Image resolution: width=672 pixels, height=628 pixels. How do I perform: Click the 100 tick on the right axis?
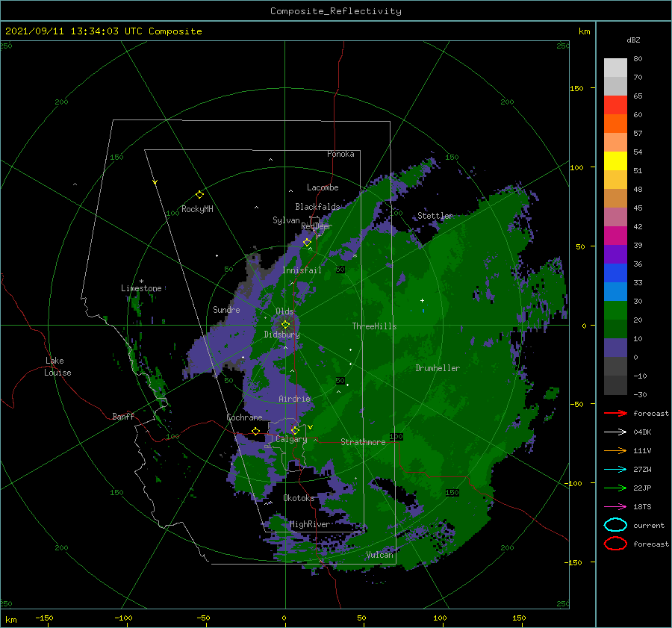(x=576, y=167)
